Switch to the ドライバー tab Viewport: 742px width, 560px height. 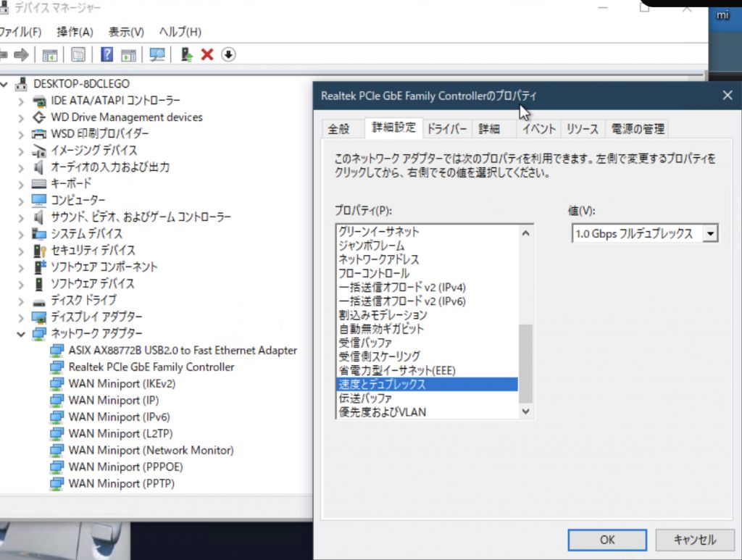(446, 129)
